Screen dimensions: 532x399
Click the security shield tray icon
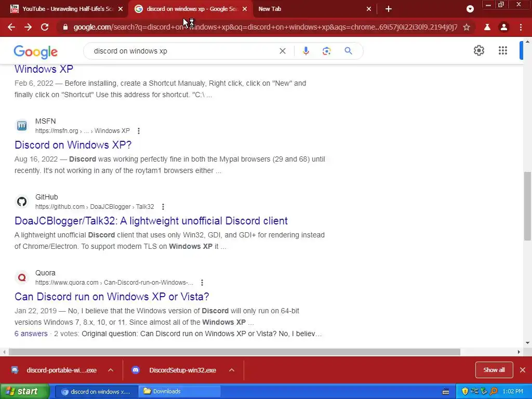click(x=465, y=391)
